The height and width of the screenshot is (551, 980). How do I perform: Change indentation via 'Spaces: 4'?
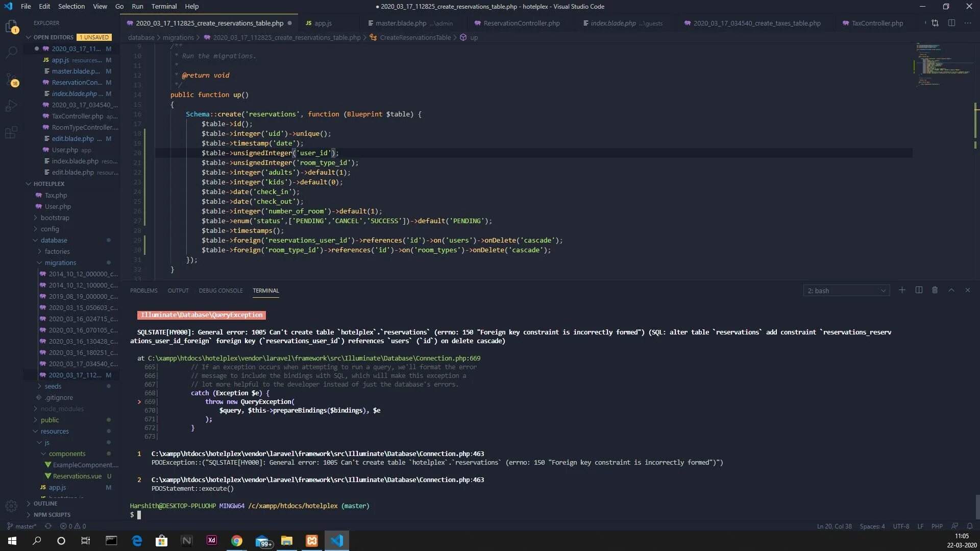(872, 526)
